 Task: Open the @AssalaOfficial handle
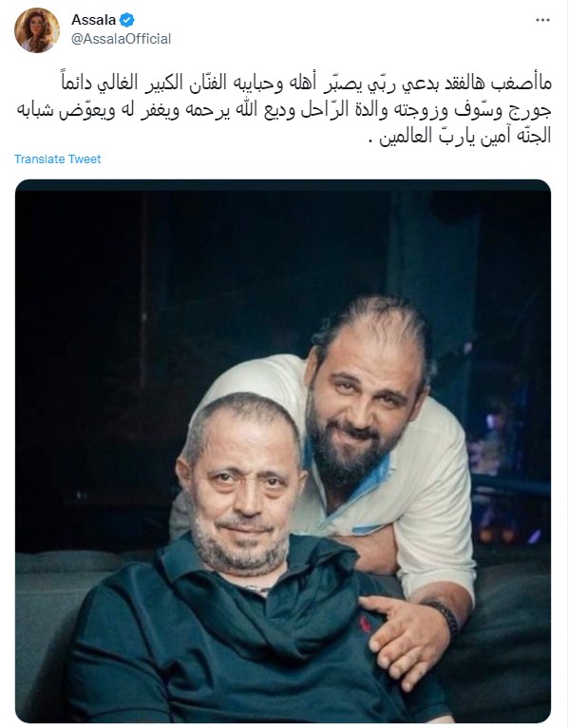coord(121,39)
